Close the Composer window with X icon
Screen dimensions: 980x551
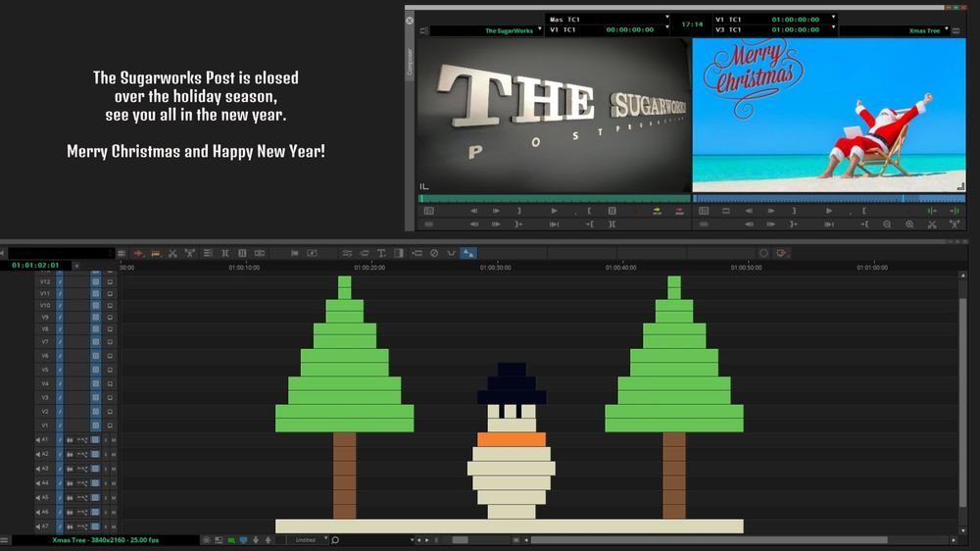point(410,21)
